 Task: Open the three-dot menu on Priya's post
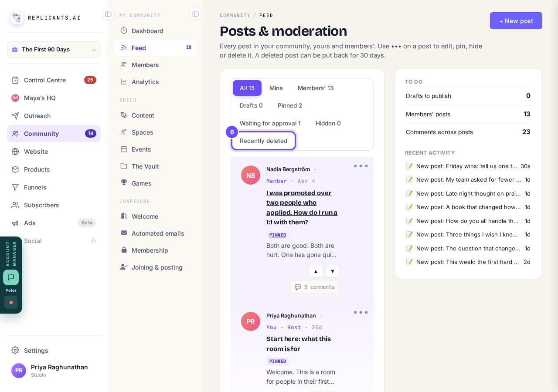361,312
